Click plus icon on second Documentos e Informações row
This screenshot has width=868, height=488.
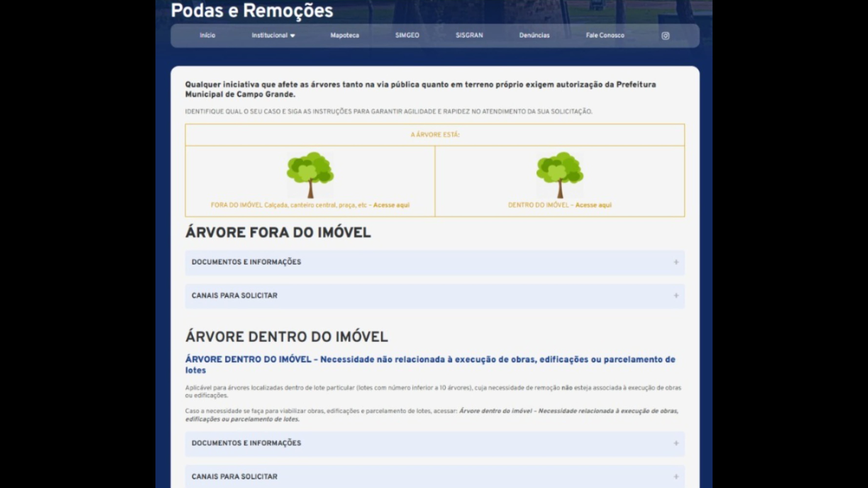click(x=676, y=443)
